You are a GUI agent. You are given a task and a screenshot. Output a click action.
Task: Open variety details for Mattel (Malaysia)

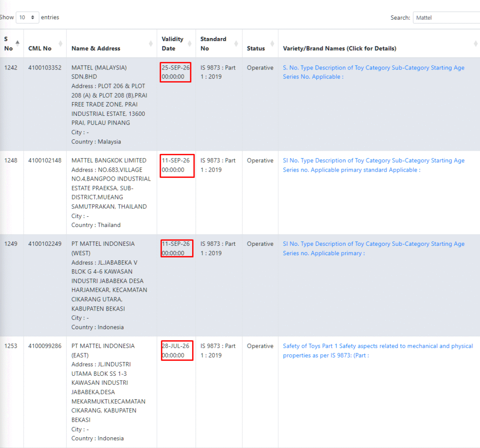373,72
